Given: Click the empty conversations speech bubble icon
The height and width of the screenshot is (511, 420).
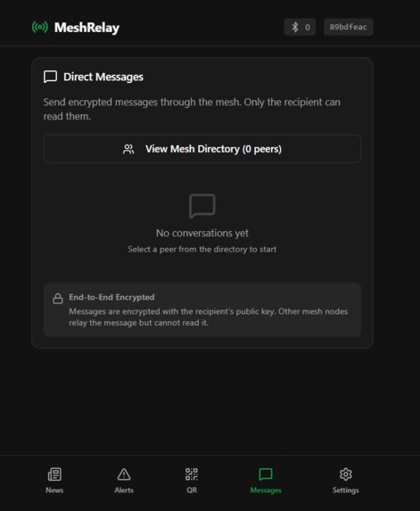Looking at the screenshot, I should point(202,206).
